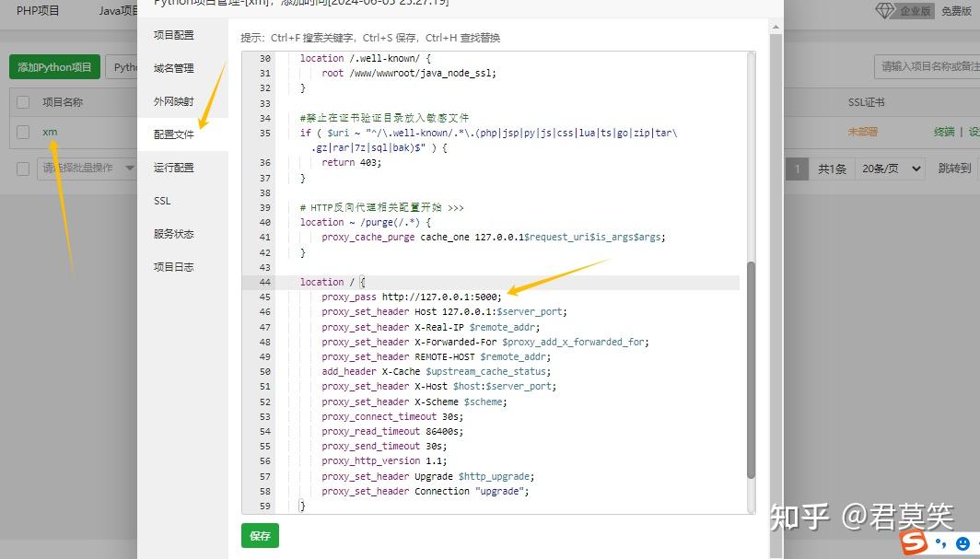Viewport: 980px width, 559px height.
Task: Select the SSL sidebar item
Action: click(x=161, y=200)
